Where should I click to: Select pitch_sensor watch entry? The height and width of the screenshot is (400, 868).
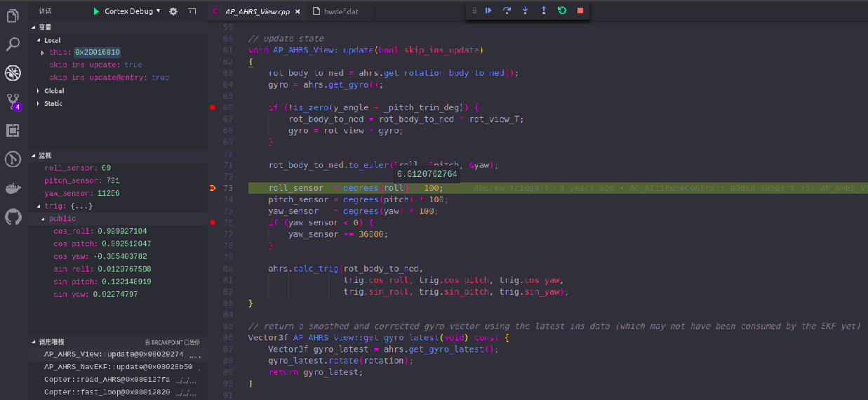click(x=116, y=180)
